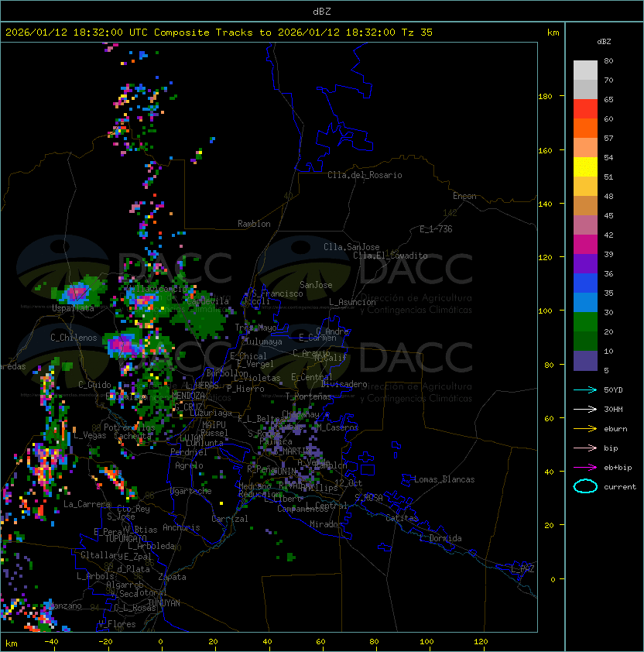Click the white 30HM arrow legend icon

pos(585,410)
